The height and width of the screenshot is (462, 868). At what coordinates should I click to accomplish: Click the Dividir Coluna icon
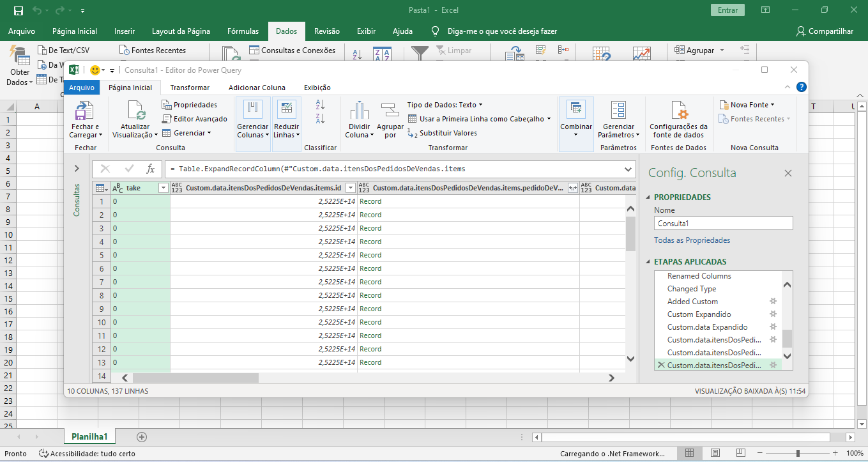click(x=359, y=110)
